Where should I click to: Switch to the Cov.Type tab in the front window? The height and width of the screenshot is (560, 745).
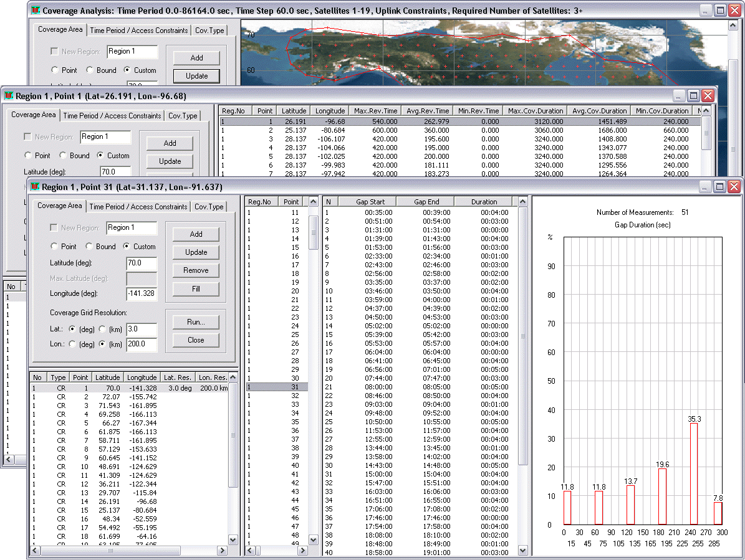coord(209,207)
